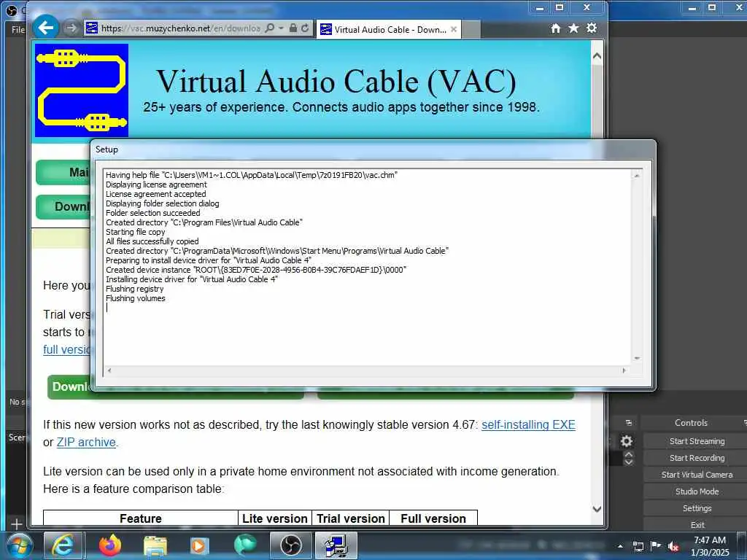Viewport: 747px width, 560px height.
Task: Refresh the page in Internet Explorer
Action: click(x=305, y=28)
